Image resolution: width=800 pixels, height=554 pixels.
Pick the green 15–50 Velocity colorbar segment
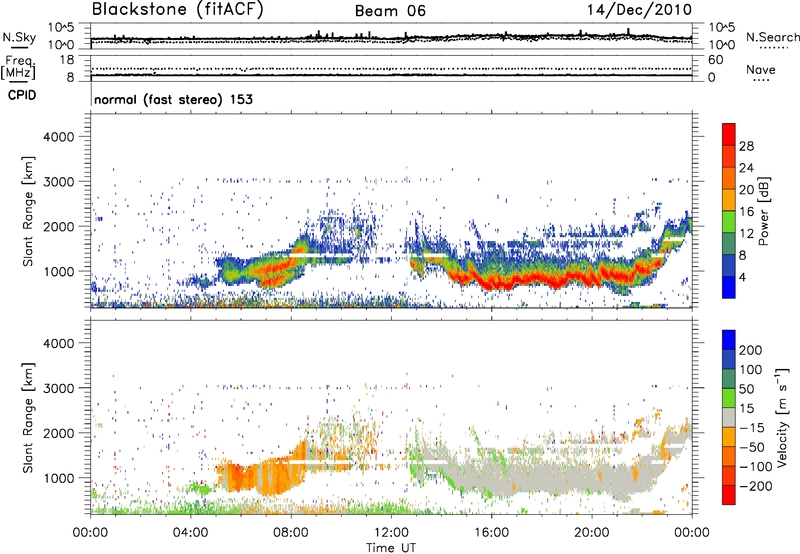[x=729, y=398]
